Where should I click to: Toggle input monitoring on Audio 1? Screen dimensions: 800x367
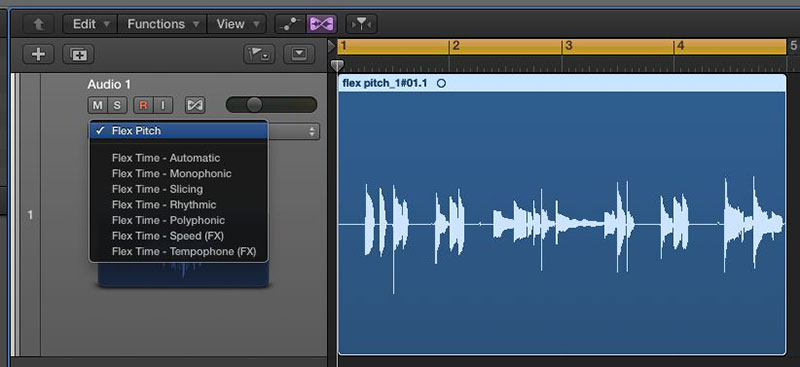pos(163,106)
